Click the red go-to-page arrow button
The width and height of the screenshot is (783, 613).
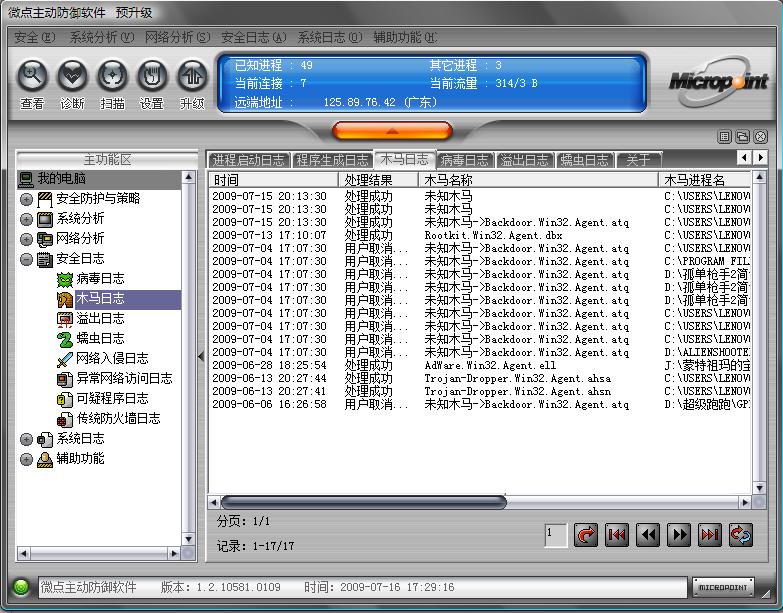click(586, 535)
